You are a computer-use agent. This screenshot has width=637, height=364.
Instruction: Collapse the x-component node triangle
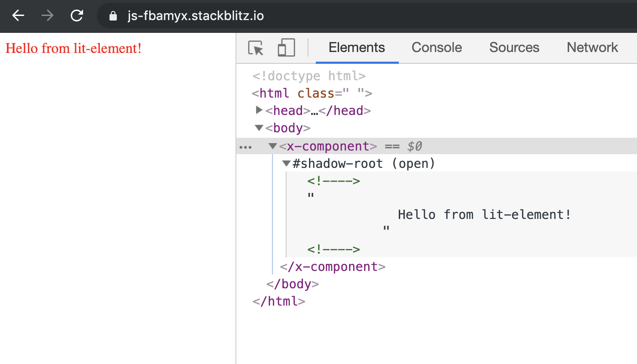pyautogui.click(x=273, y=146)
